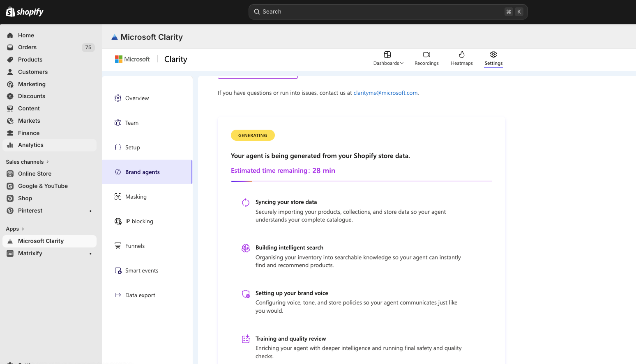Screen dimensions: 636x364
Task: Open the Brand agents settings tab
Action: click(147, 172)
